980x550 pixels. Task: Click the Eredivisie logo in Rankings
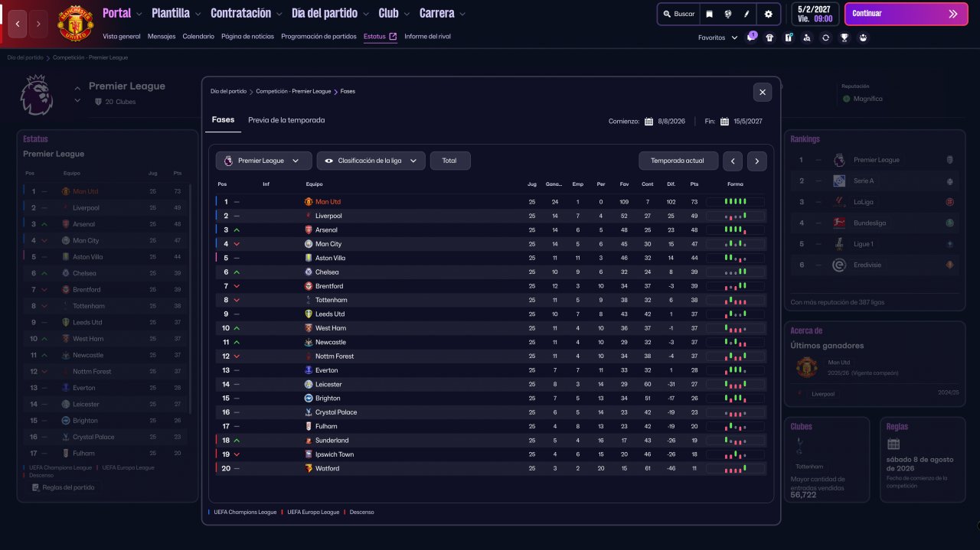[839, 265]
